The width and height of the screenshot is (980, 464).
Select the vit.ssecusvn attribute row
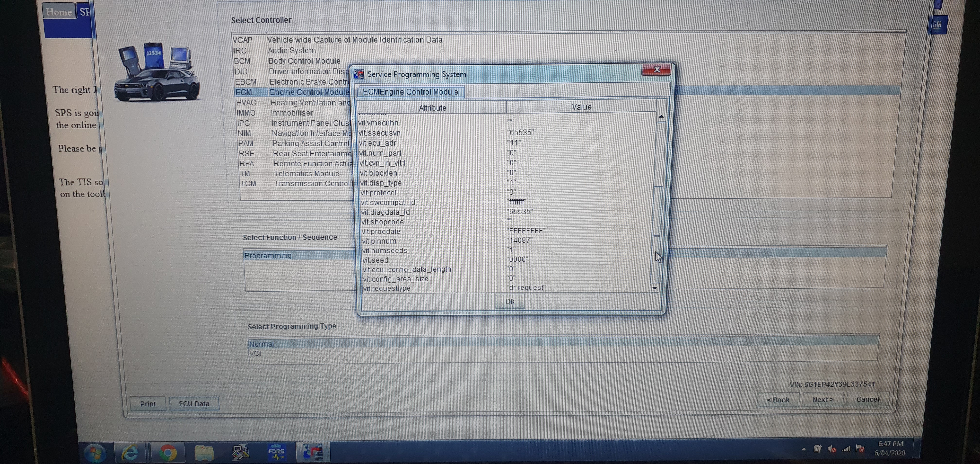click(x=507, y=133)
